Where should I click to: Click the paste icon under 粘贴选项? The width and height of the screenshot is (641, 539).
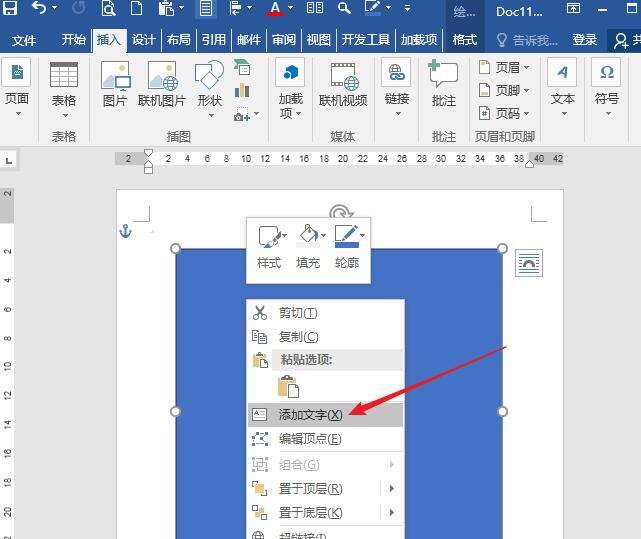(289, 386)
